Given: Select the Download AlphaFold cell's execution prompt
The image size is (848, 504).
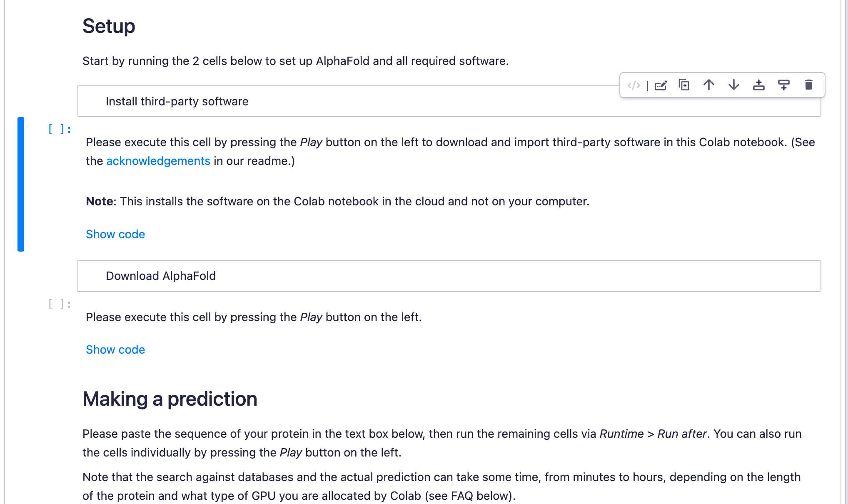Looking at the screenshot, I should click(x=60, y=304).
